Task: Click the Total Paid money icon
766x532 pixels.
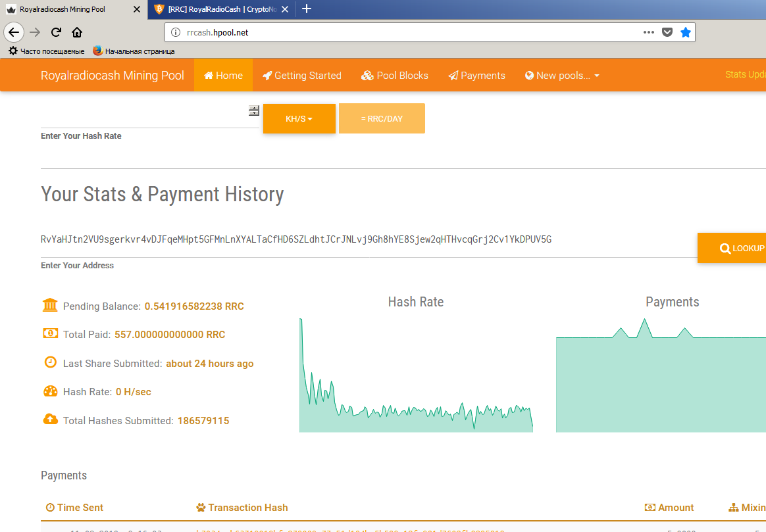Action: (50, 333)
